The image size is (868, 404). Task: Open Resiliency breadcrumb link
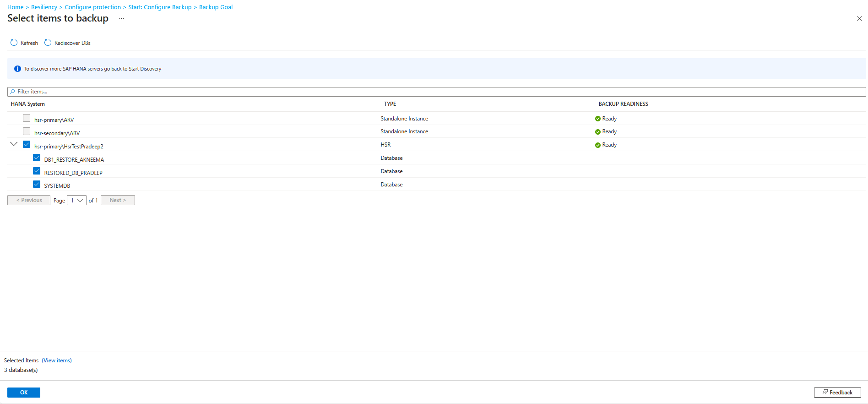tap(44, 7)
